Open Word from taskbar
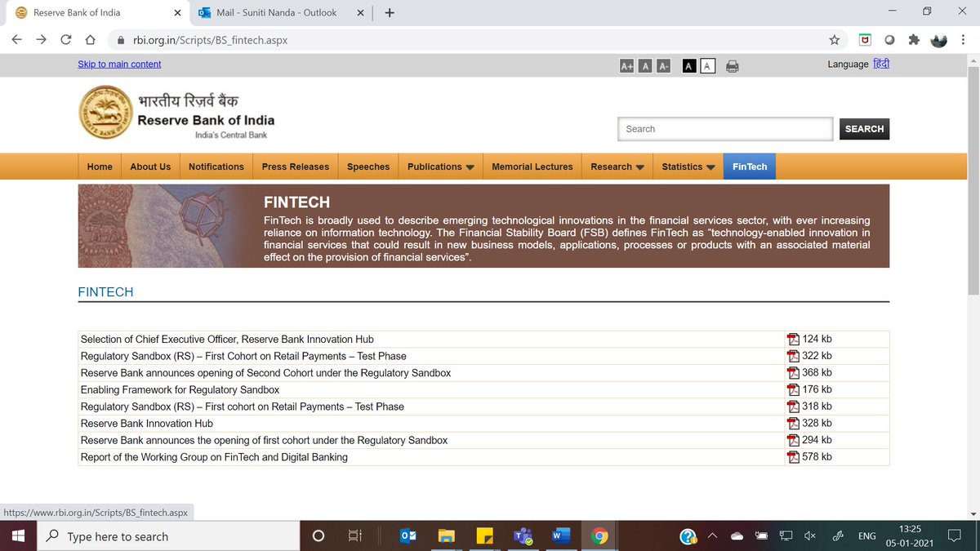The width and height of the screenshot is (980, 551). [x=560, y=536]
